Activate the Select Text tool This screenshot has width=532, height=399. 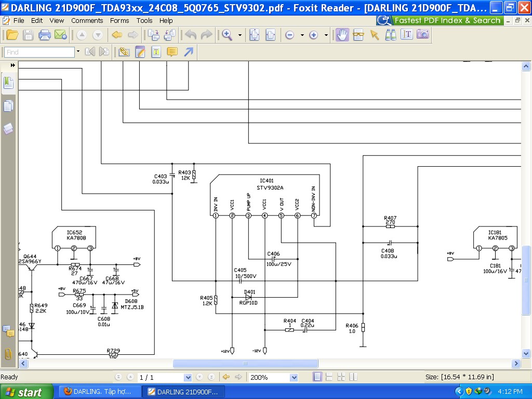coord(406,34)
